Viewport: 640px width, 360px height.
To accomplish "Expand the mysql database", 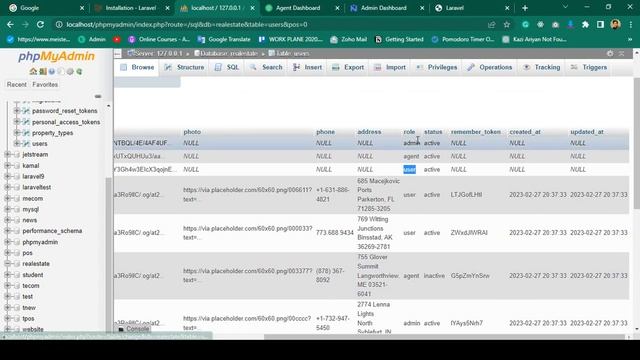I will click(x=7, y=209).
